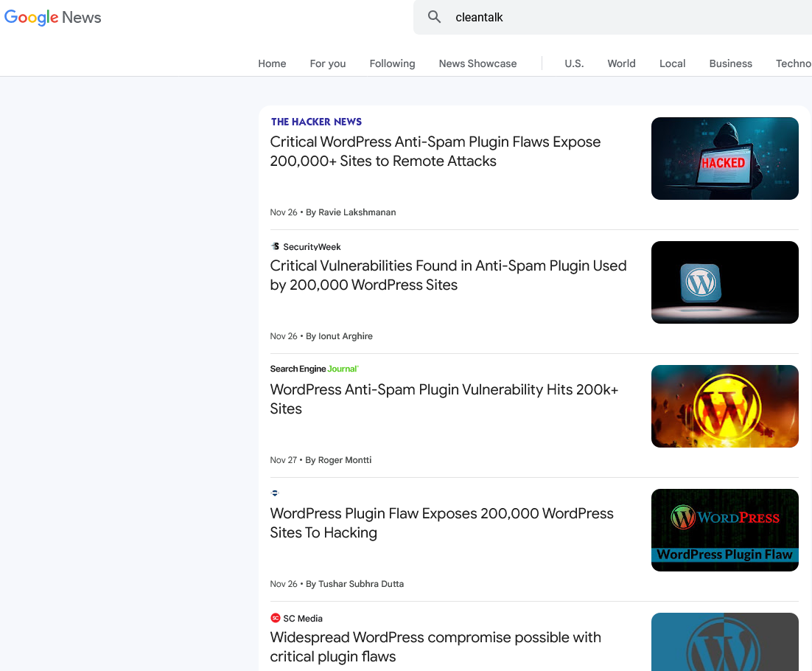812x671 pixels.
Task: Click the search magnifier icon
Action: 434,17
